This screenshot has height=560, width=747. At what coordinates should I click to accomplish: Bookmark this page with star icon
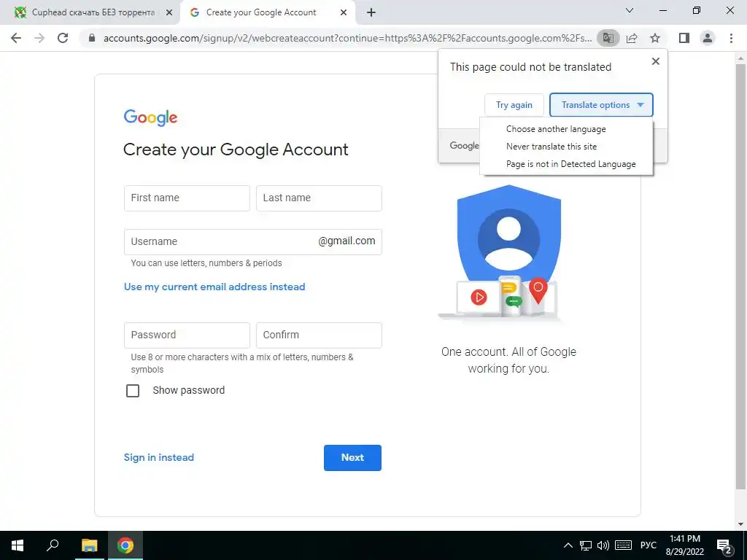[655, 38]
